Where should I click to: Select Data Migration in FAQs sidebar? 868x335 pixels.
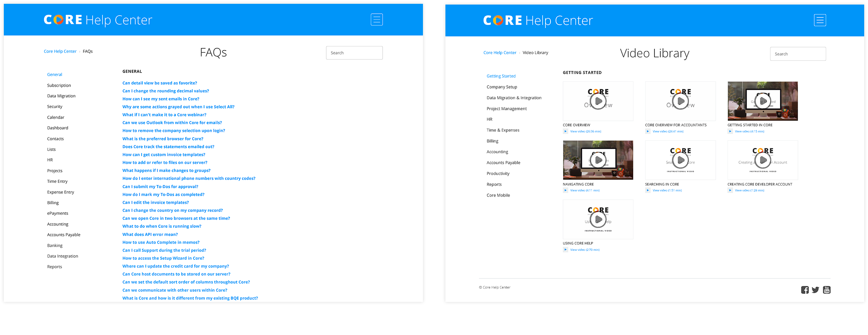pos(61,96)
